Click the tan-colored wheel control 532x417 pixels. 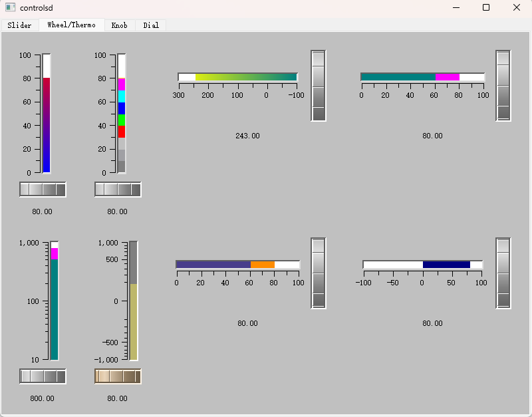pos(118,376)
